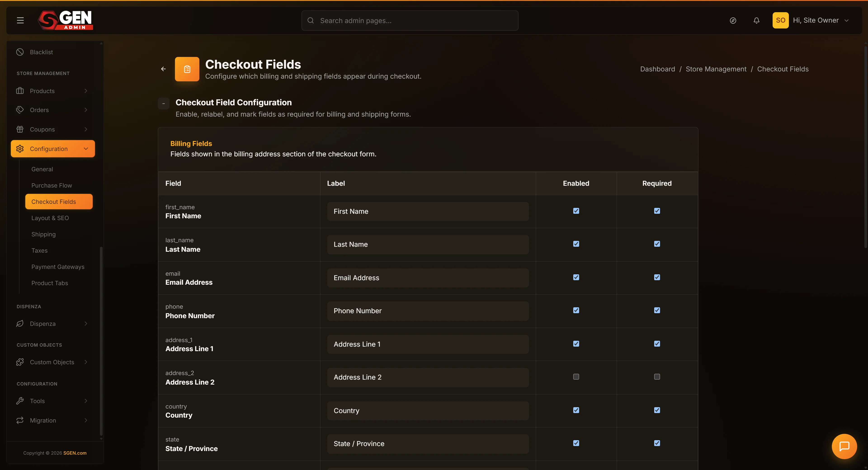The width and height of the screenshot is (868, 470).
Task: Check Required for Address Line 2
Action: pyautogui.click(x=657, y=377)
